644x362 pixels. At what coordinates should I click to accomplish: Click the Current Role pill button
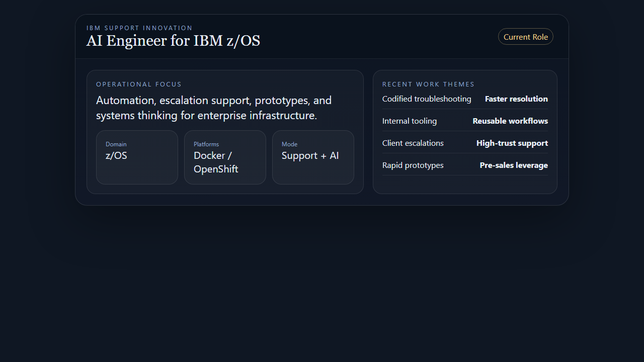[x=525, y=36]
